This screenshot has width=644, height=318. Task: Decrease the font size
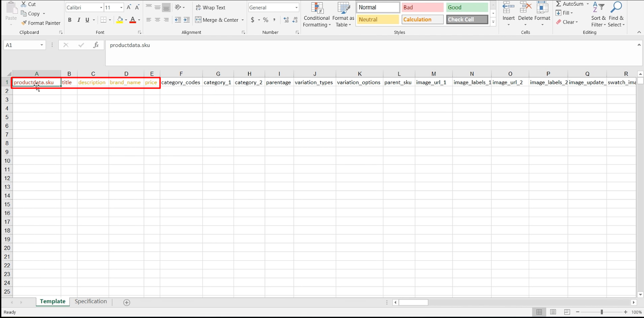137,7
